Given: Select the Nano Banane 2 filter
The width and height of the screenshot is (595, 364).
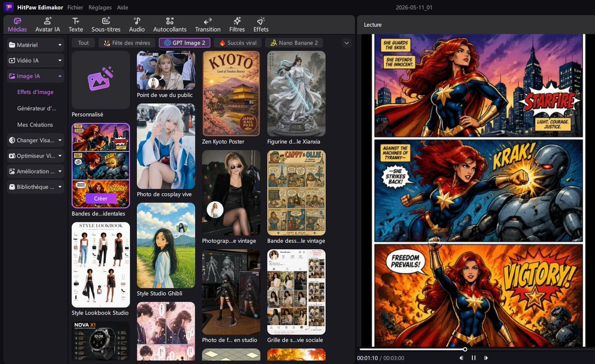Looking at the screenshot, I should 294,43.
